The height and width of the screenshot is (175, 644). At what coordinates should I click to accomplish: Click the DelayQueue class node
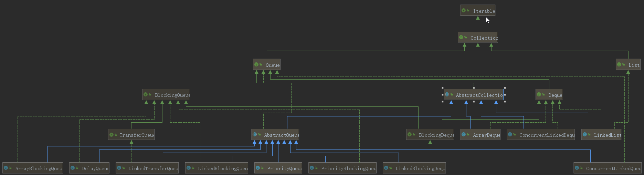tap(89, 168)
